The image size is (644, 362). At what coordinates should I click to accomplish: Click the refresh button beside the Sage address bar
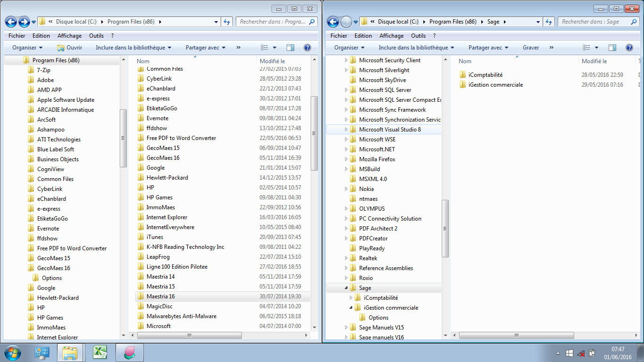point(549,22)
